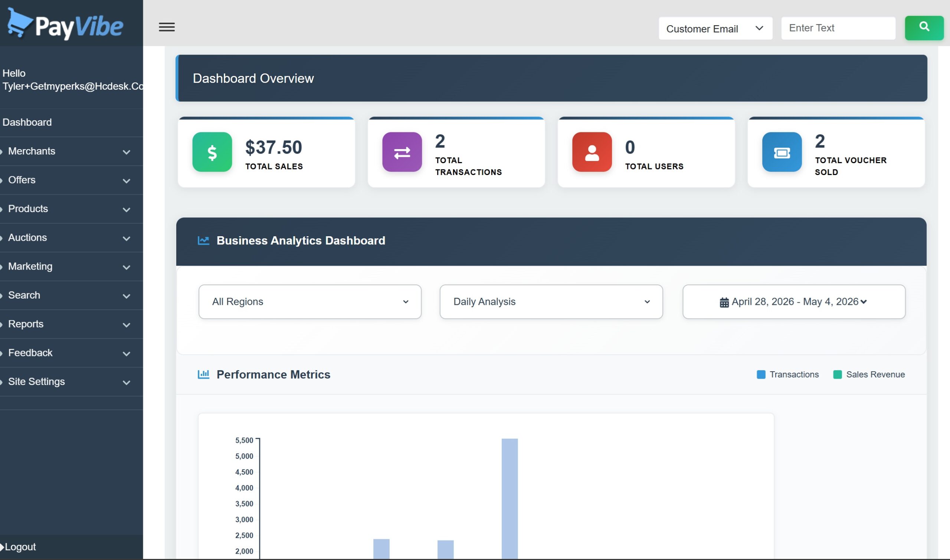This screenshot has height=560, width=950.
Task: Toggle the Sales Revenue legend series
Action: point(869,374)
